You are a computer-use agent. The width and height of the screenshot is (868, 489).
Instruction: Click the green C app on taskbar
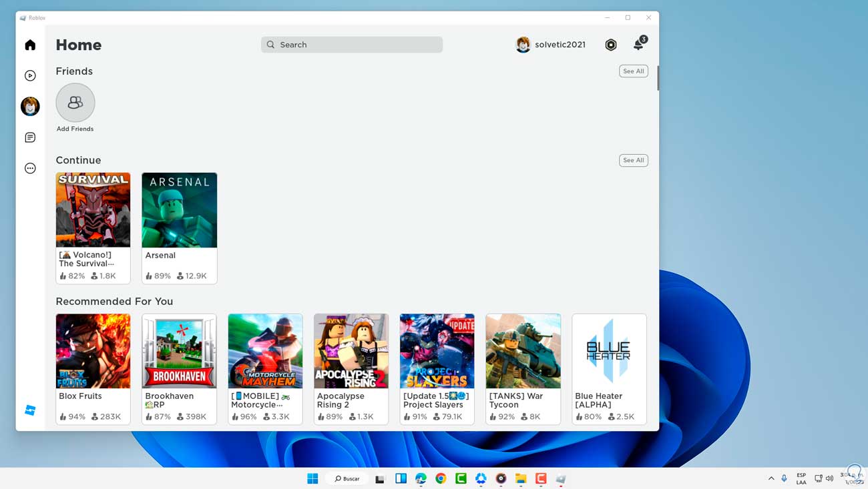(461, 478)
